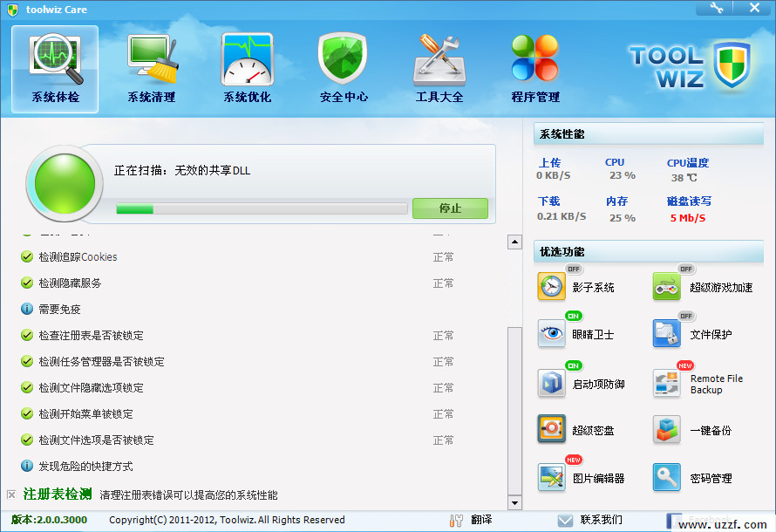Image resolution: width=776 pixels, height=532 pixels.
Task: Toggle OFF badge of 超级游戏加速
Action: click(686, 269)
